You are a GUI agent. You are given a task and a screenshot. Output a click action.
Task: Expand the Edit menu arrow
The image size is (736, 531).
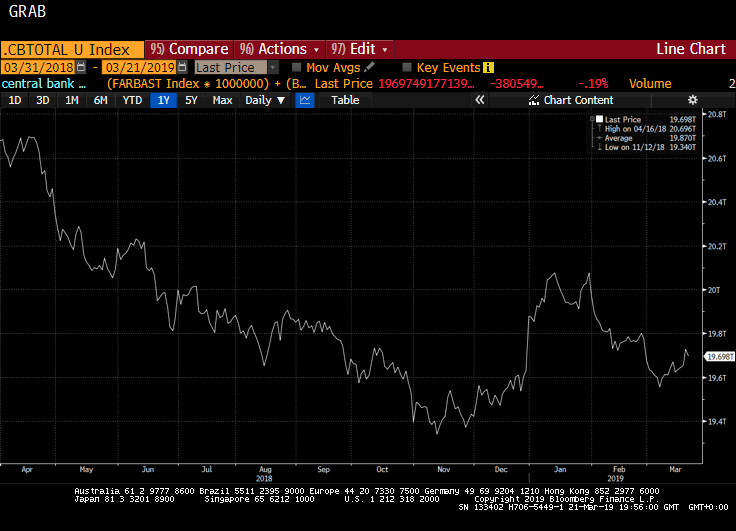point(385,50)
